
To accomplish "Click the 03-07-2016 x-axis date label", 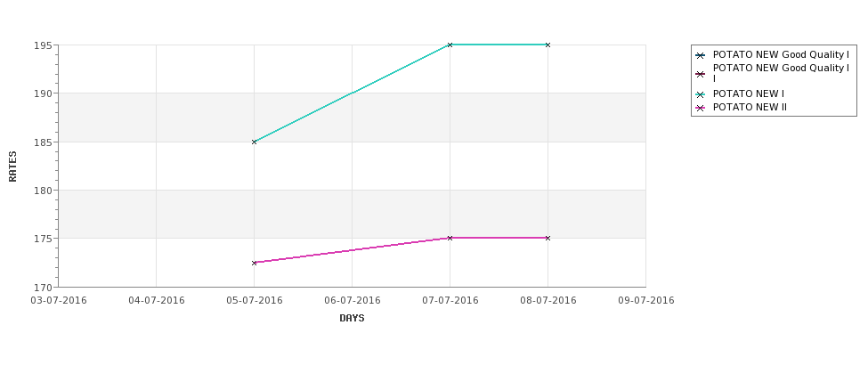I will (58, 301).
